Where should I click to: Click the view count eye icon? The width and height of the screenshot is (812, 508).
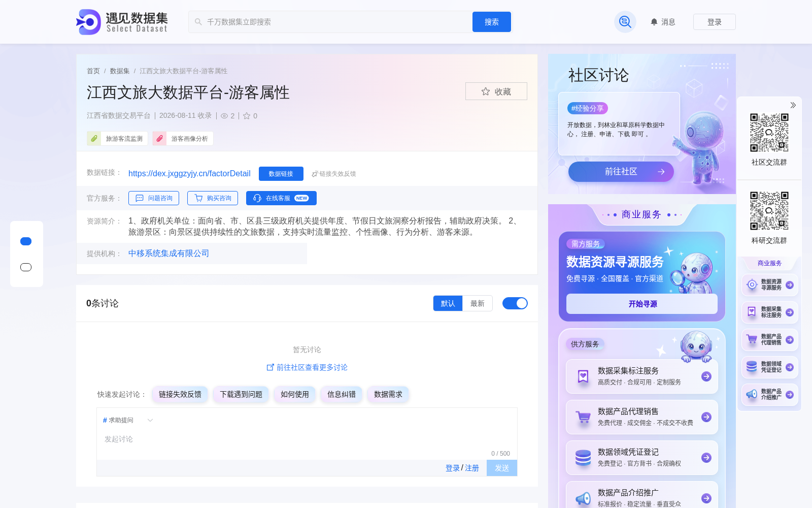coord(224,116)
